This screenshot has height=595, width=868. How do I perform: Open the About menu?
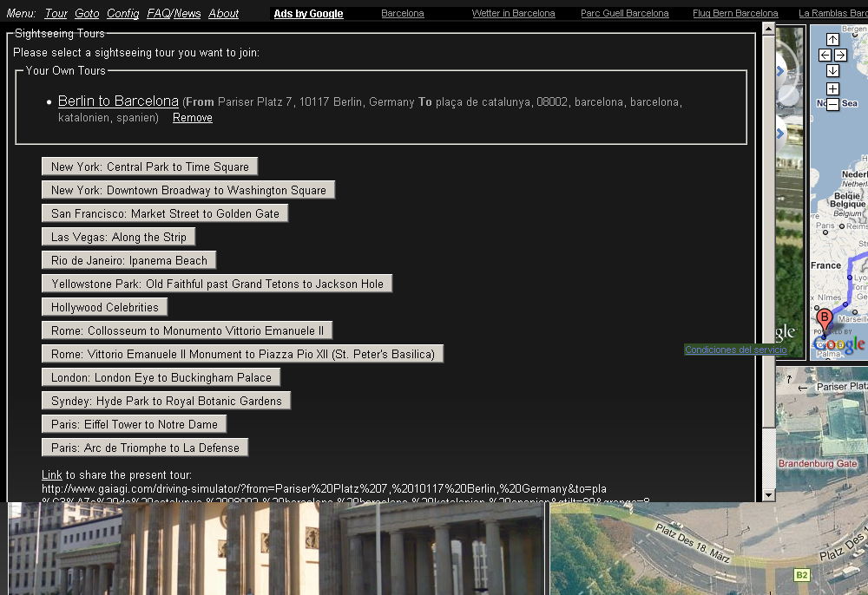pos(224,13)
